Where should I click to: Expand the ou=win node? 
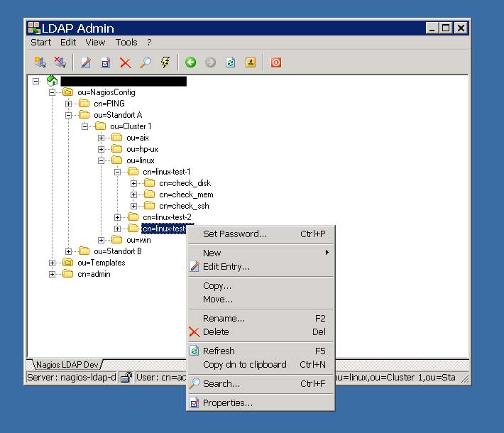click(101, 240)
